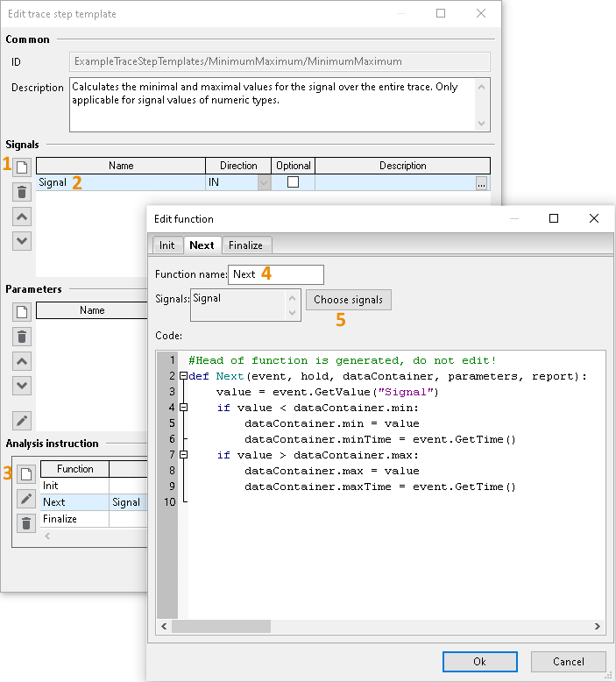Focus the Function name input field
The height and width of the screenshot is (682, 616).
276,274
